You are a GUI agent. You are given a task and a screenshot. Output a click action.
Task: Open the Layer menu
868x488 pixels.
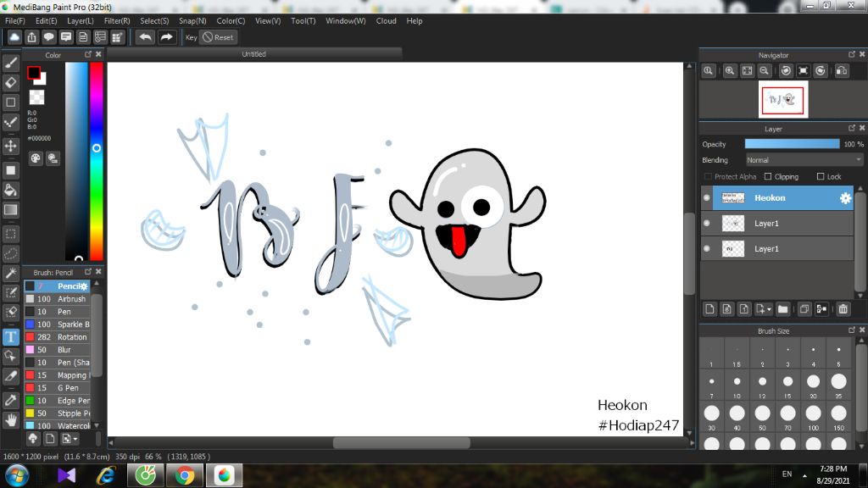pyautogui.click(x=81, y=21)
